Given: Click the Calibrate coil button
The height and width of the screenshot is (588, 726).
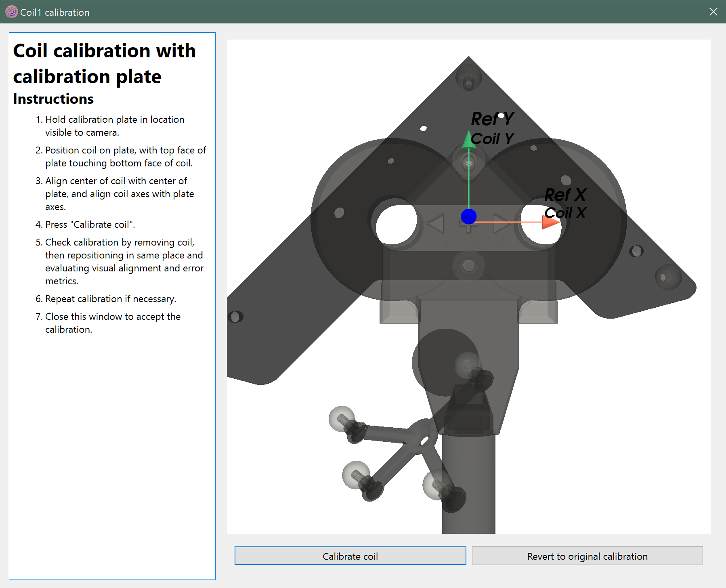Looking at the screenshot, I should click(x=350, y=556).
